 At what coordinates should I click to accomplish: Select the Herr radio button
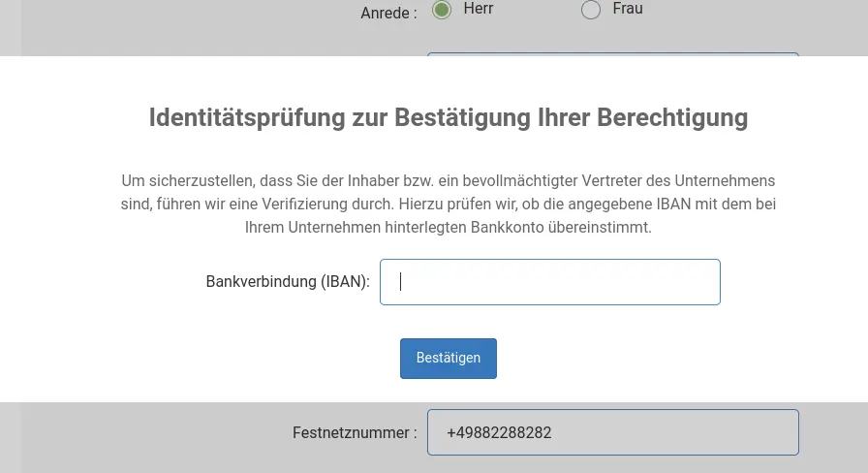442,10
